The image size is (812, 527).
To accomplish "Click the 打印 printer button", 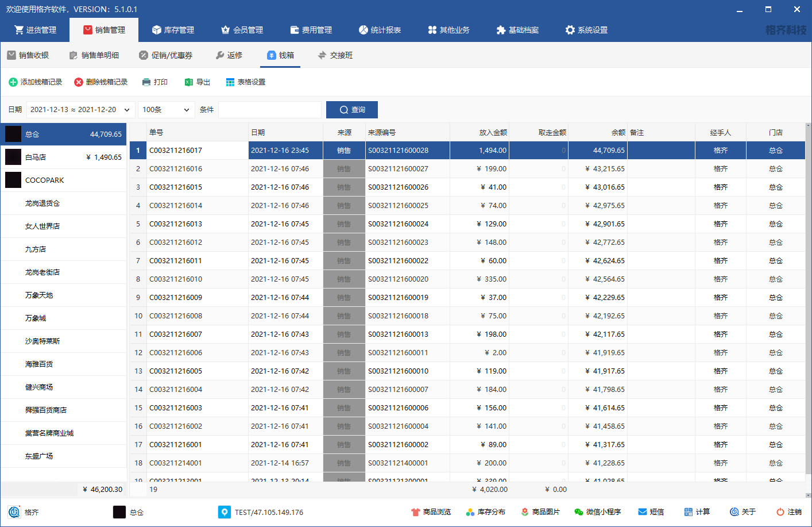I will point(154,82).
